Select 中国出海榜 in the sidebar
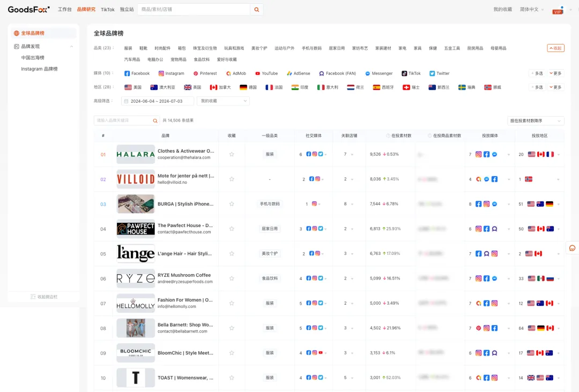 pos(33,57)
